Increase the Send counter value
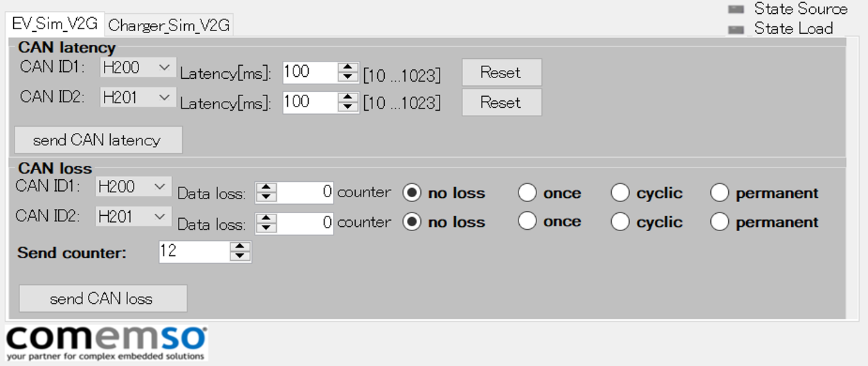 (239, 246)
